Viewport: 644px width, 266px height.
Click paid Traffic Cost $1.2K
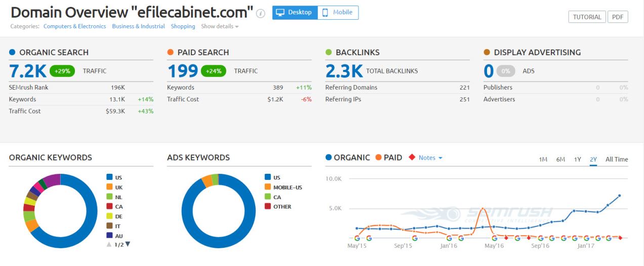pyautogui.click(x=275, y=99)
